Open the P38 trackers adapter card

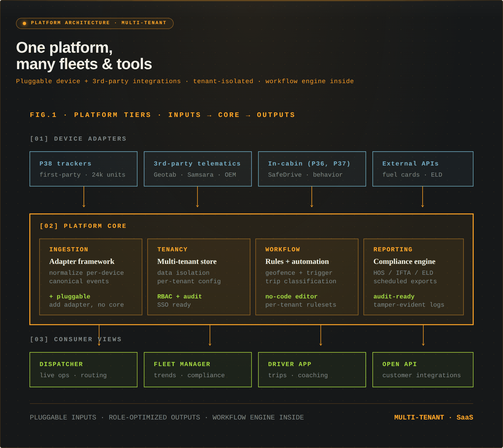(83, 169)
